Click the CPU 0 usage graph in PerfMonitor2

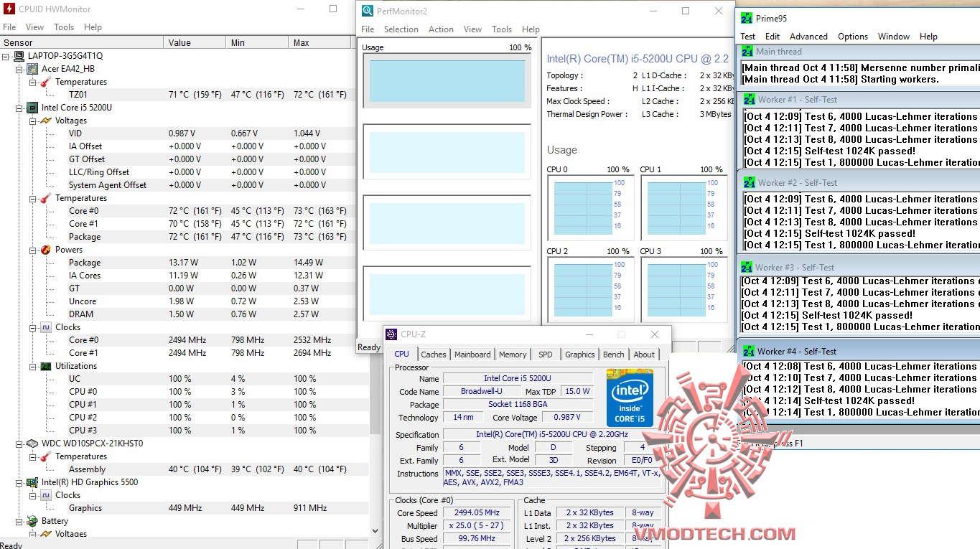coord(590,208)
